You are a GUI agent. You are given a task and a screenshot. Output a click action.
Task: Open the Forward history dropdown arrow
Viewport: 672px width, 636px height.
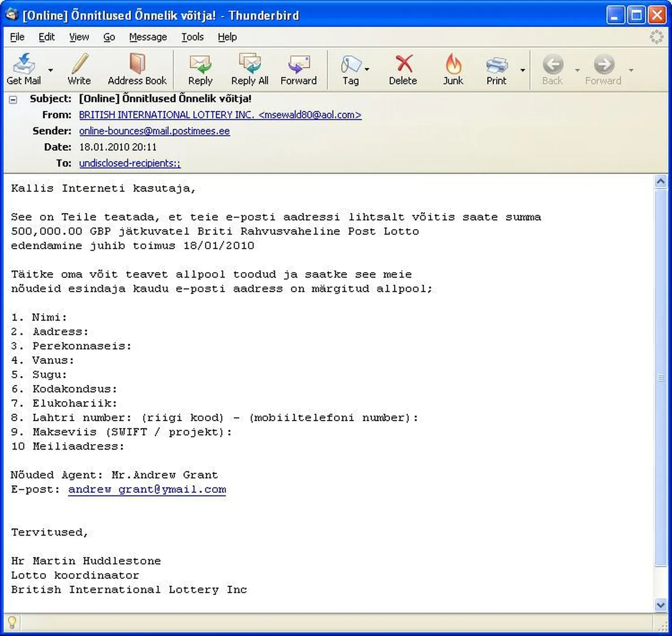[x=631, y=70]
